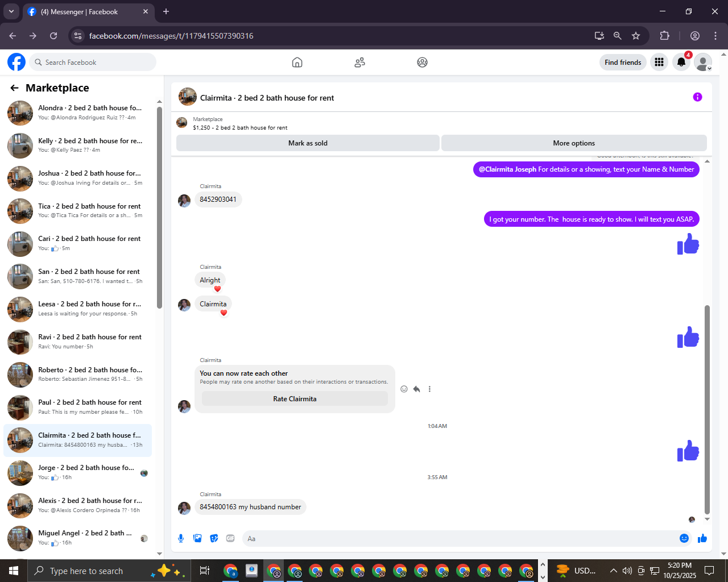This screenshot has height=582, width=728.
Task: Open the Windows Start menu
Action: (13, 571)
